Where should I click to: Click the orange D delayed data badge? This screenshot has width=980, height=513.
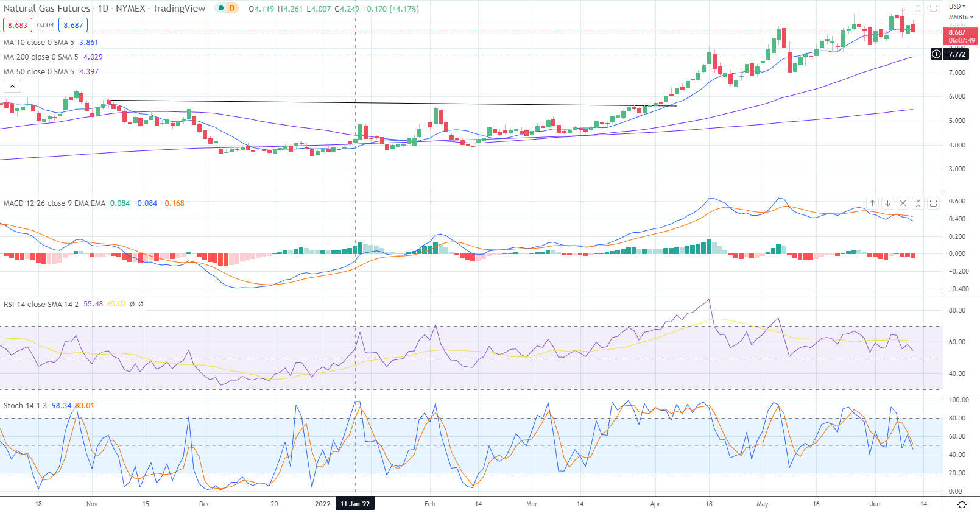click(231, 9)
